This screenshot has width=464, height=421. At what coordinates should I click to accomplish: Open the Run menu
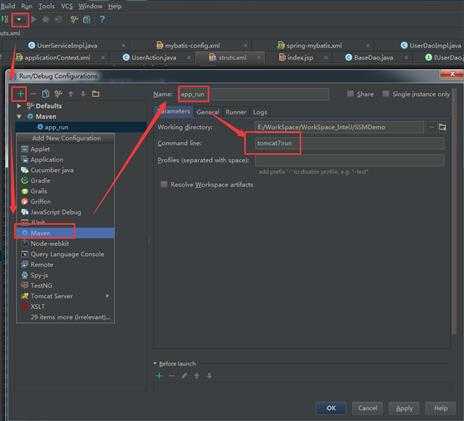point(27,6)
